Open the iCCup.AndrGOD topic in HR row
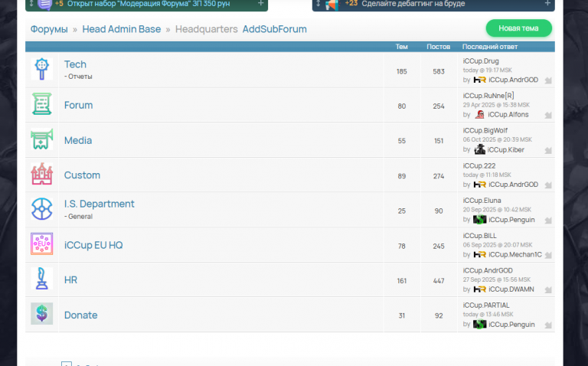The image size is (588, 366). click(x=488, y=270)
